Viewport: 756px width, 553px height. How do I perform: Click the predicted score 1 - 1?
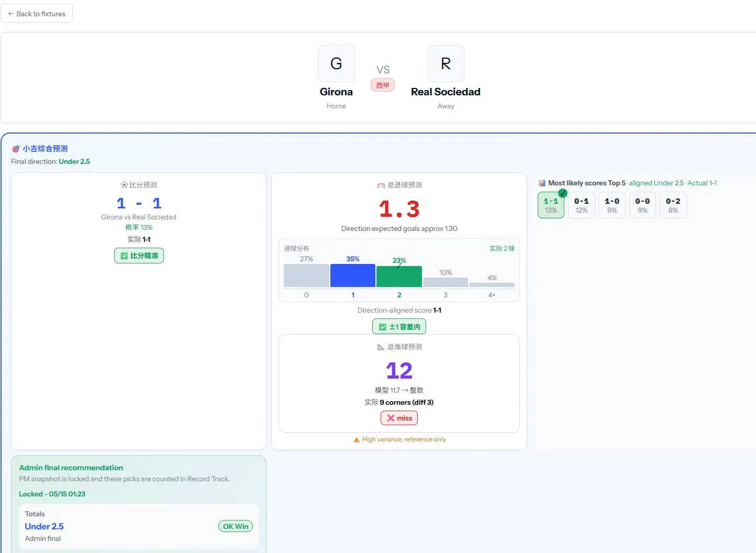(x=139, y=203)
